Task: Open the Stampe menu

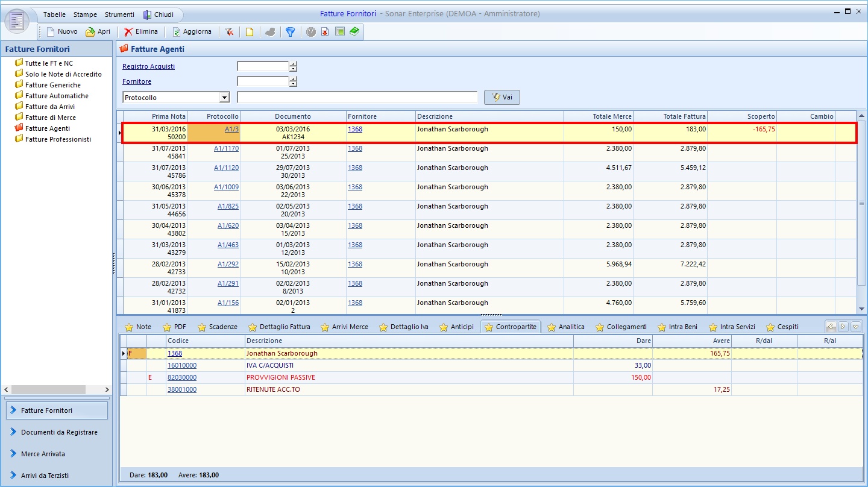Action: pyautogui.click(x=85, y=14)
